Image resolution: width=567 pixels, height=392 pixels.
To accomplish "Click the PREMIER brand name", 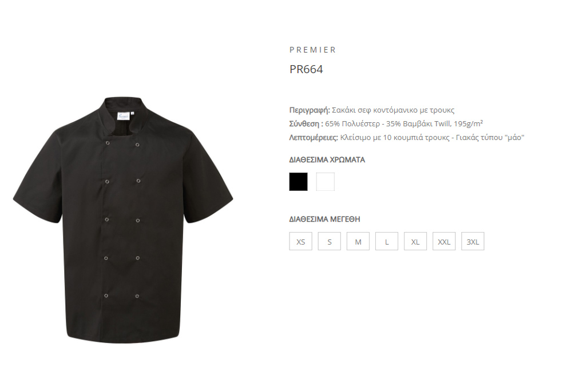I will point(313,50).
